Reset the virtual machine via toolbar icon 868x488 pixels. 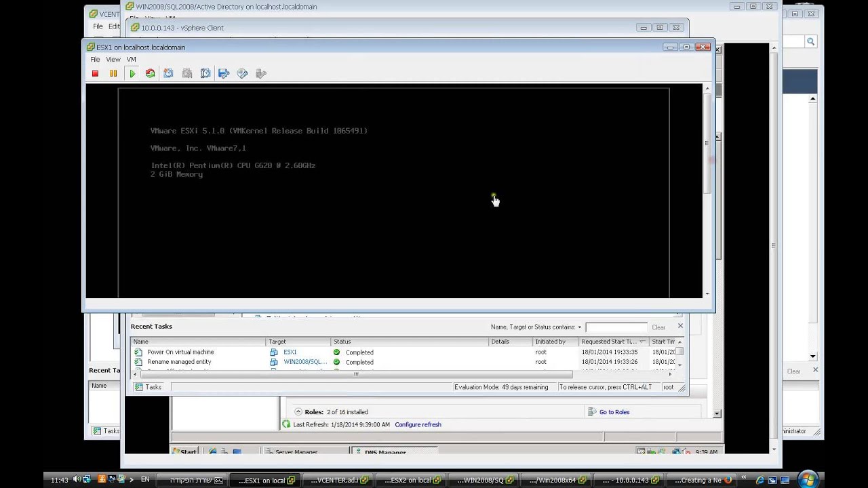(x=150, y=73)
